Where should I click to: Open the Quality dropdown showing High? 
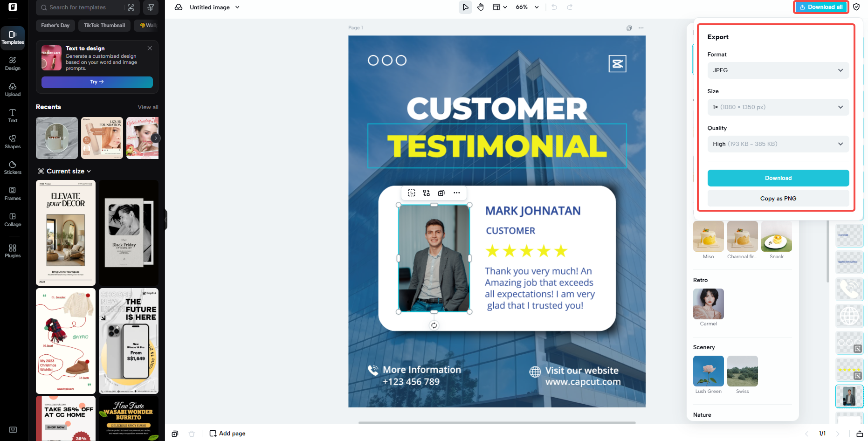pyautogui.click(x=778, y=144)
